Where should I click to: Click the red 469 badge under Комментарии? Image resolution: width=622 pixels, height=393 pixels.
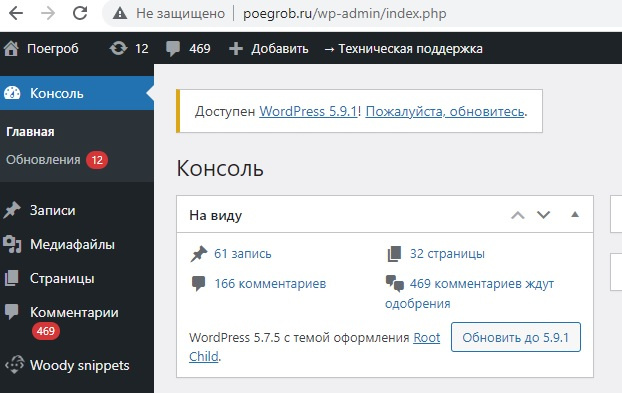46,331
